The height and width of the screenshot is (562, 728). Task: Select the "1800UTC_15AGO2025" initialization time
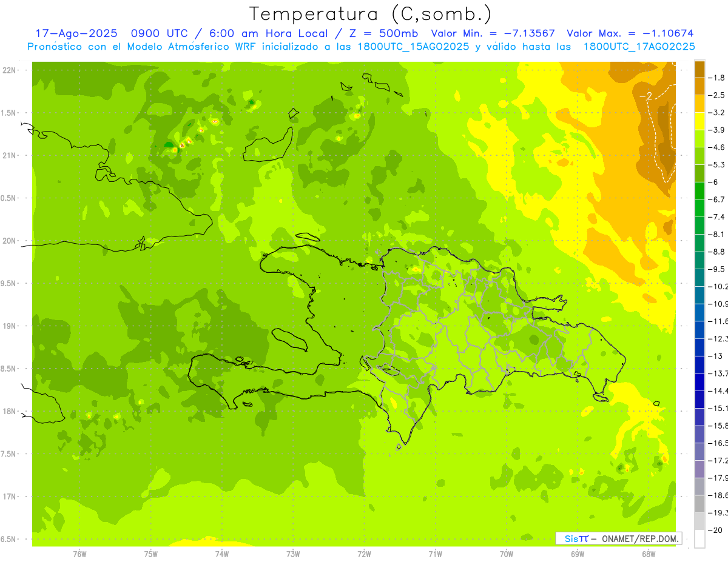tap(413, 47)
